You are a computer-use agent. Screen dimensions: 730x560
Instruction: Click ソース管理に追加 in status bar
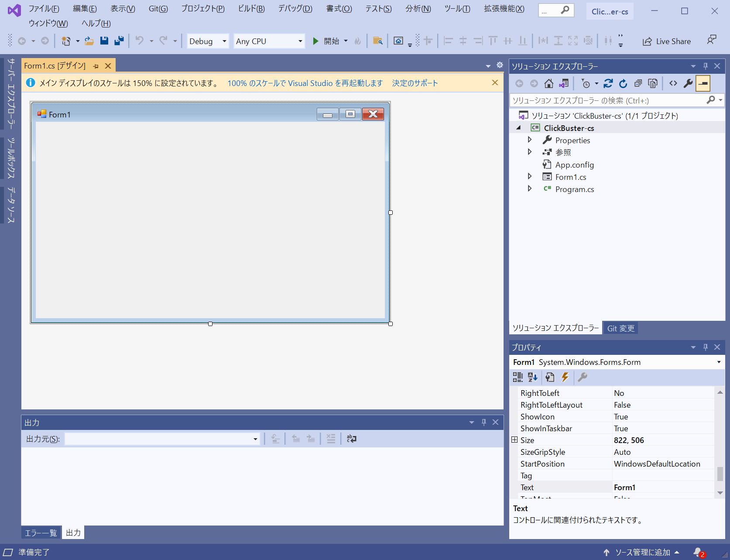(x=641, y=552)
